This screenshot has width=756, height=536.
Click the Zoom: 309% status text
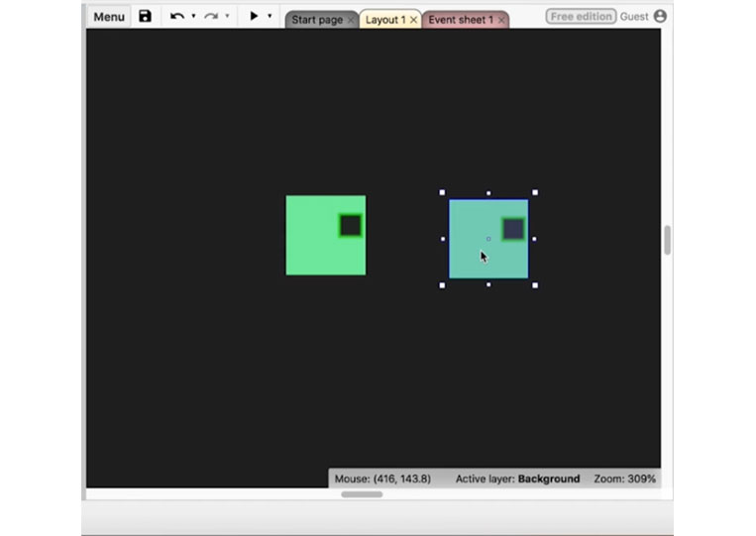pos(625,479)
